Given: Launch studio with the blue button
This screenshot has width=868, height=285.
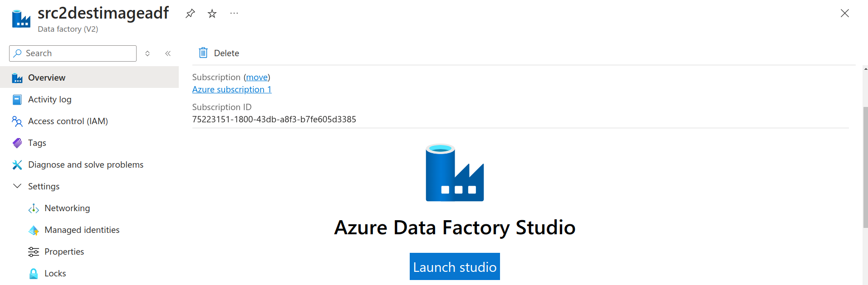Looking at the screenshot, I should [455, 266].
